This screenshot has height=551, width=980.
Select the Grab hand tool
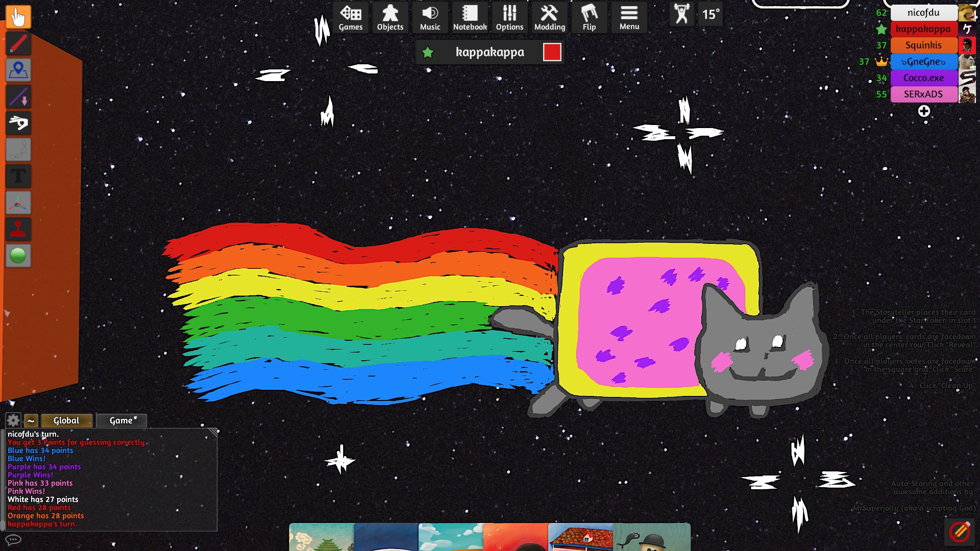pos(18,17)
